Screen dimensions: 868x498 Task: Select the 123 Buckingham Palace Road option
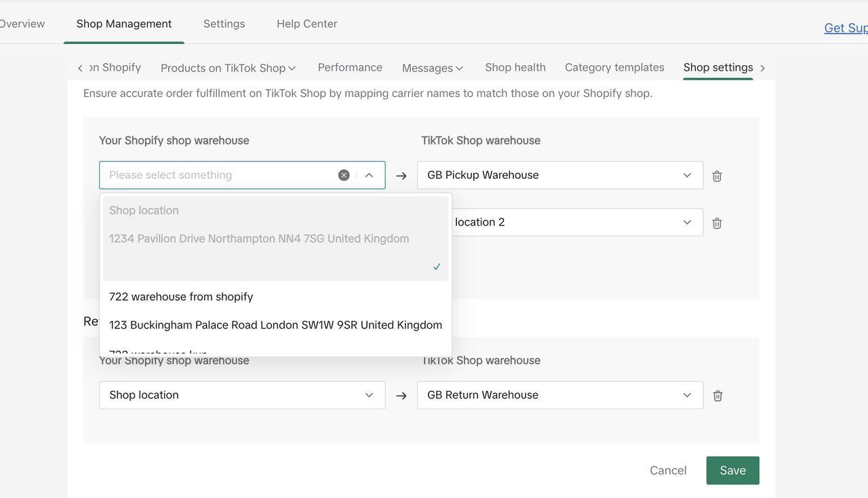[275, 325]
